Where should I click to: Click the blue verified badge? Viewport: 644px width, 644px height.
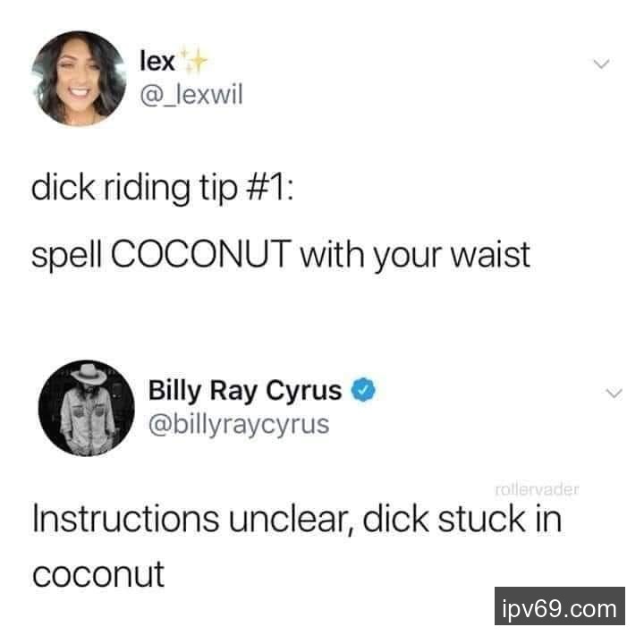[363, 390]
